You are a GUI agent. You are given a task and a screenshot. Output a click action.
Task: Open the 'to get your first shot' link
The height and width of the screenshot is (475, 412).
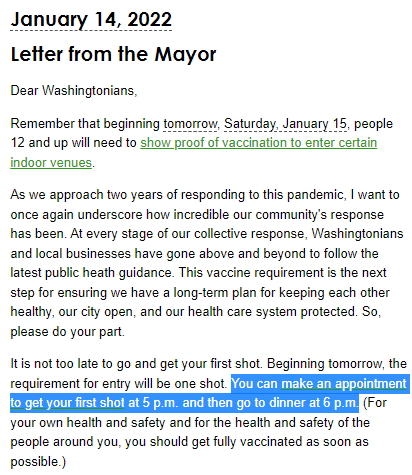click(x=67, y=403)
